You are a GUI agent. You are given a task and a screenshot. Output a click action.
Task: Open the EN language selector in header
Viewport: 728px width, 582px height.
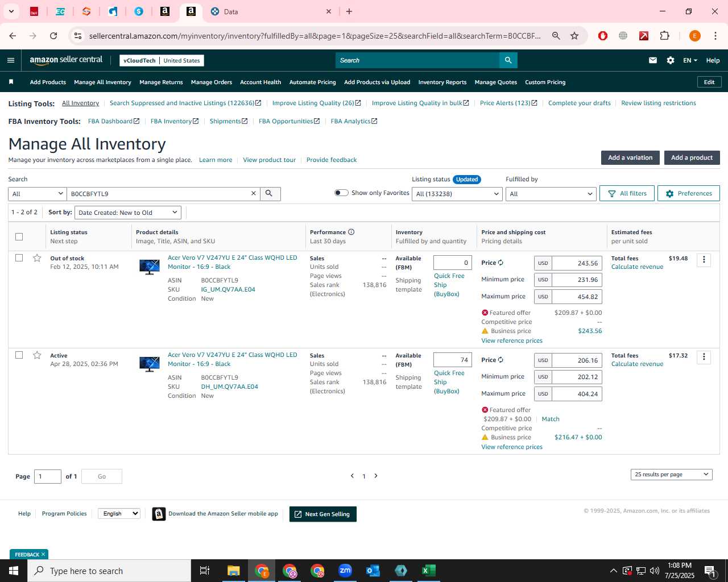coord(690,60)
